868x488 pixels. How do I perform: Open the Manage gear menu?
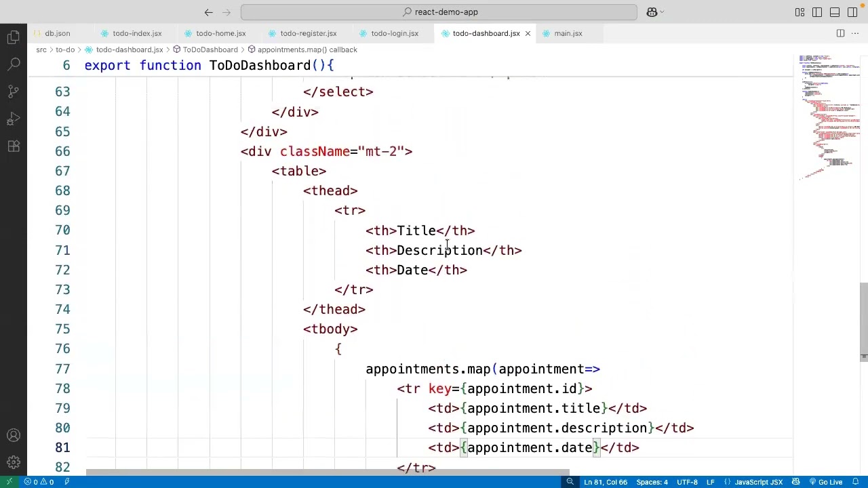click(14, 463)
